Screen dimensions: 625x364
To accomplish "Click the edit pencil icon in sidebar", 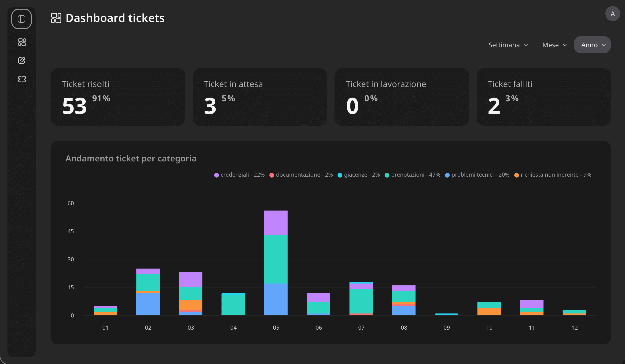I will coord(22,60).
